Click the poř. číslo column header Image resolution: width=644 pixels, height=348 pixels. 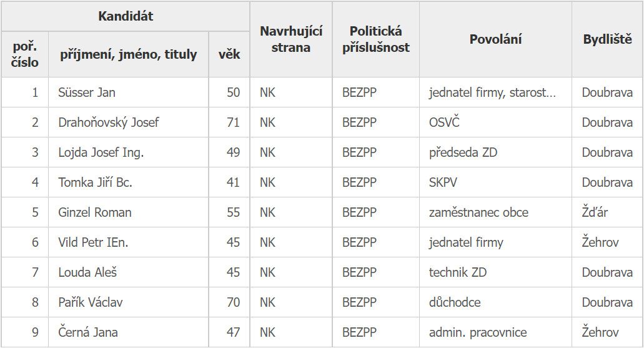point(25,54)
